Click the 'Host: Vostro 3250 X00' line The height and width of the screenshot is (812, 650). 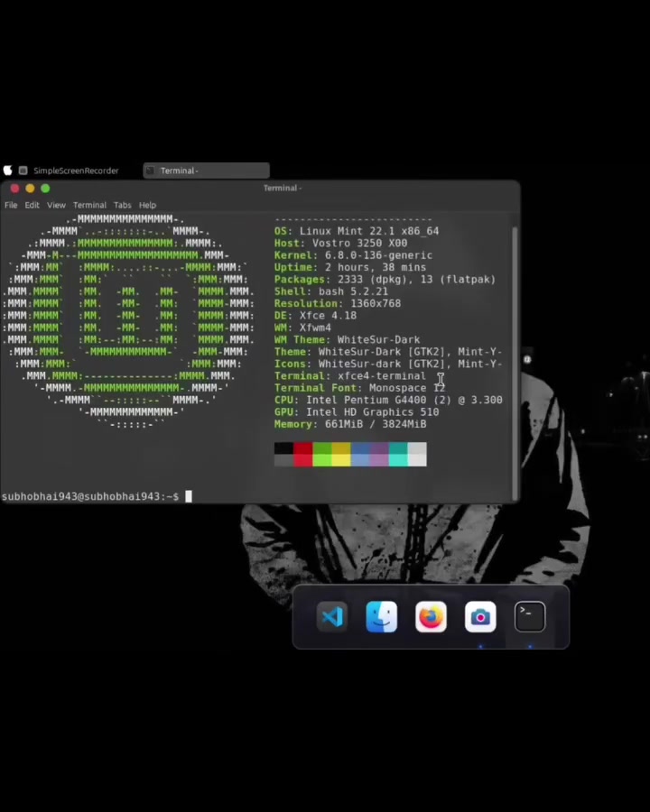click(x=340, y=243)
